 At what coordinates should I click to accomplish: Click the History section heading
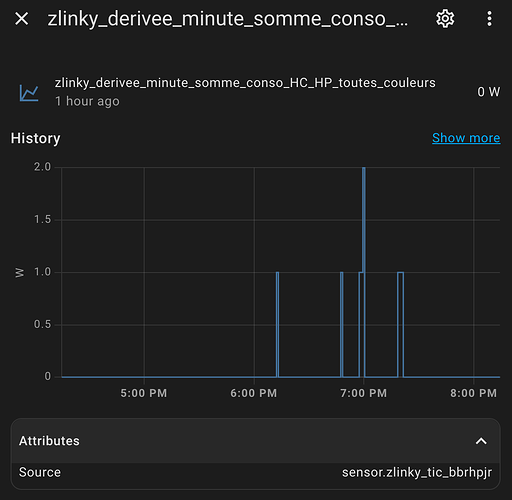[x=36, y=138]
